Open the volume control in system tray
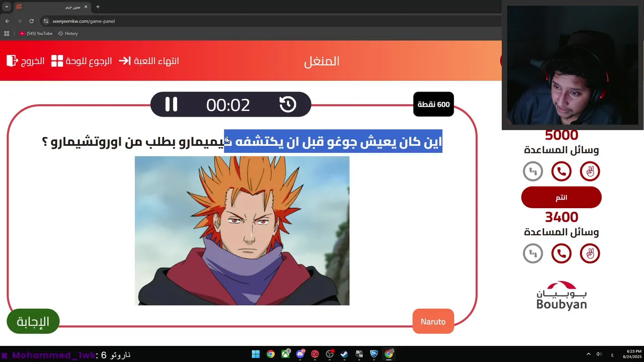 [599, 354]
